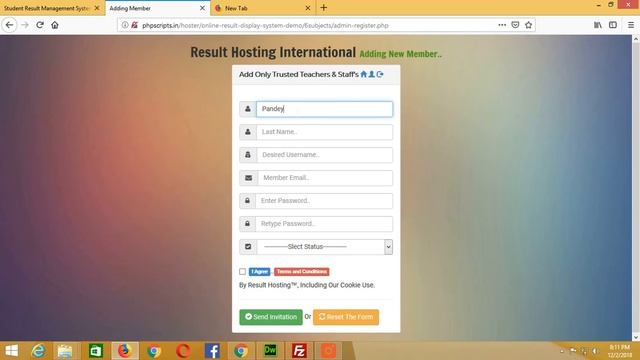The image size is (640, 360).
Task: Tick the I Agree checkbox
Action: [242, 271]
